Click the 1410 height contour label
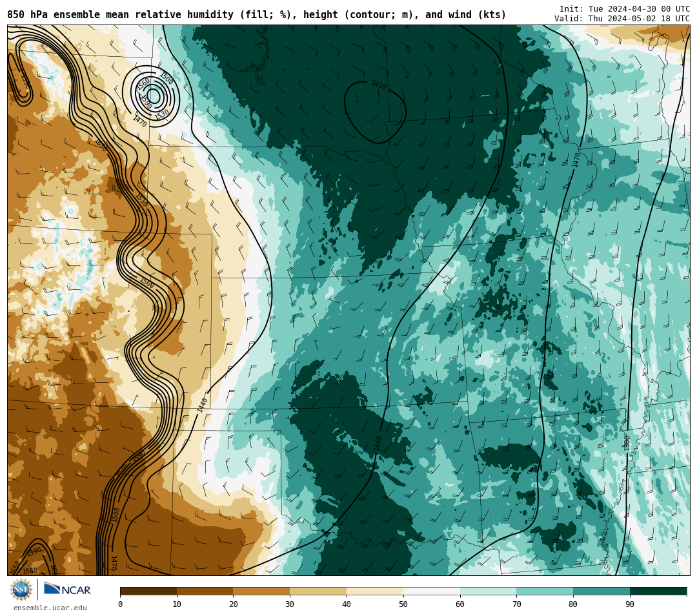The image size is (697, 616). [379, 85]
